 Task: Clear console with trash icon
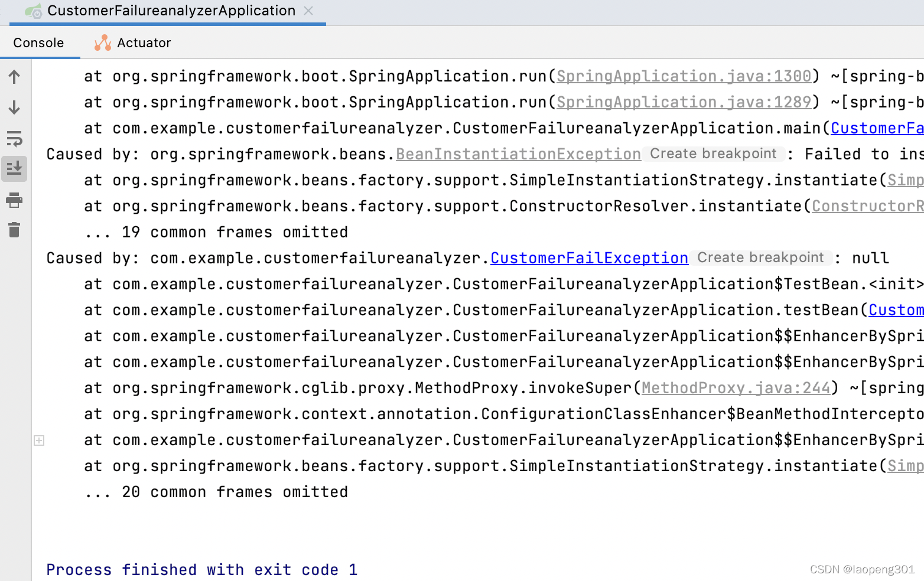click(14, 230)
